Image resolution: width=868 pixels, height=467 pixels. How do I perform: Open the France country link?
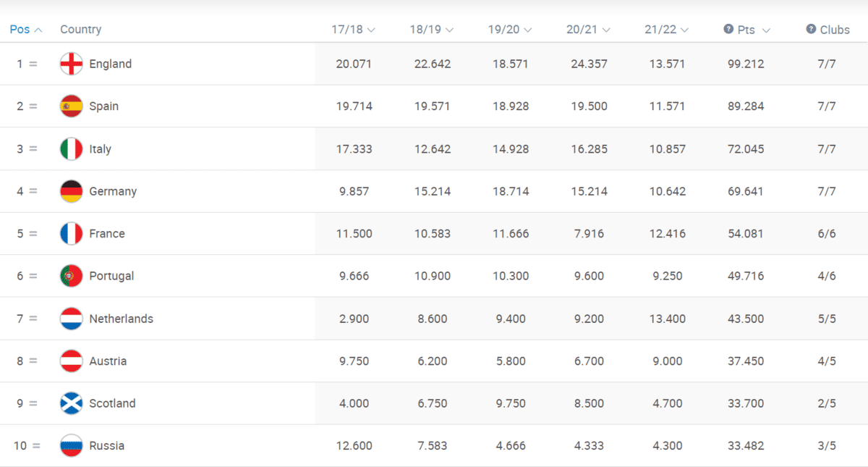click(107, 234)
